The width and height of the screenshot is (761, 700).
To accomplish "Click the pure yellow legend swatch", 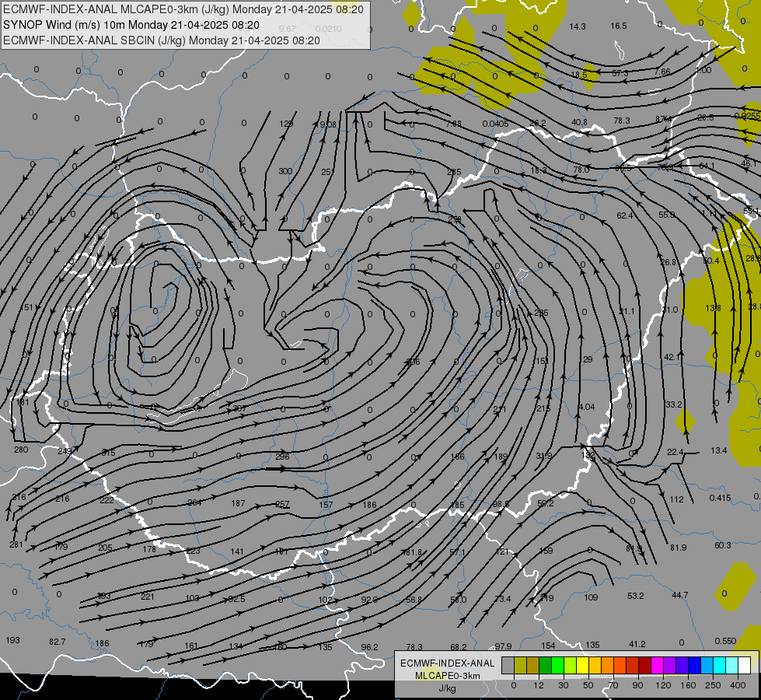I will (x=582, y=665).
